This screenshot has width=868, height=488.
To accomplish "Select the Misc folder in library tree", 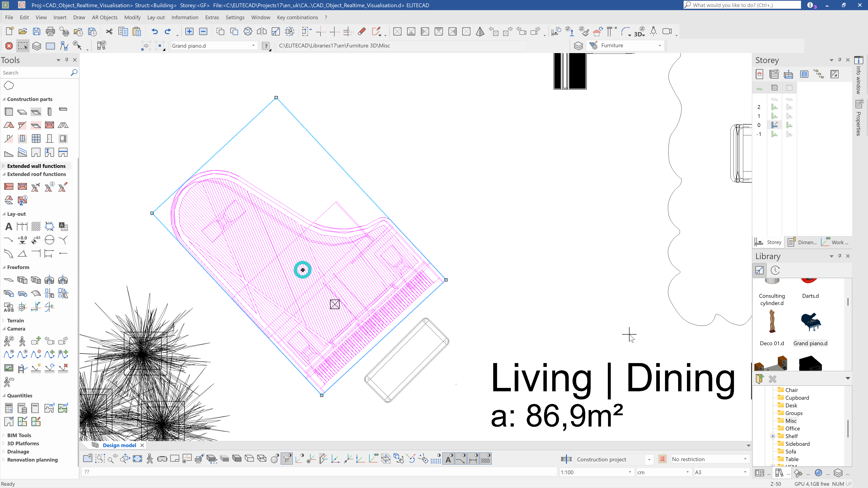I will coord(790,421).
